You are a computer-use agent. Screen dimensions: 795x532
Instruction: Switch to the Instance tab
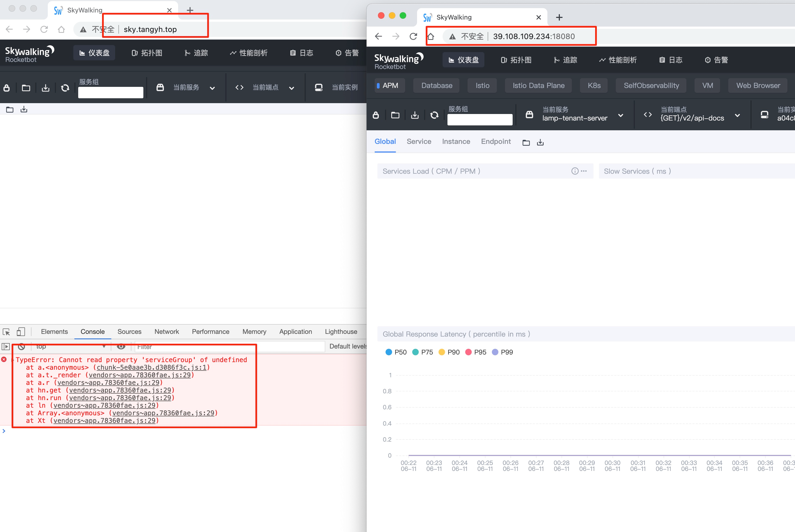(456, 141)
